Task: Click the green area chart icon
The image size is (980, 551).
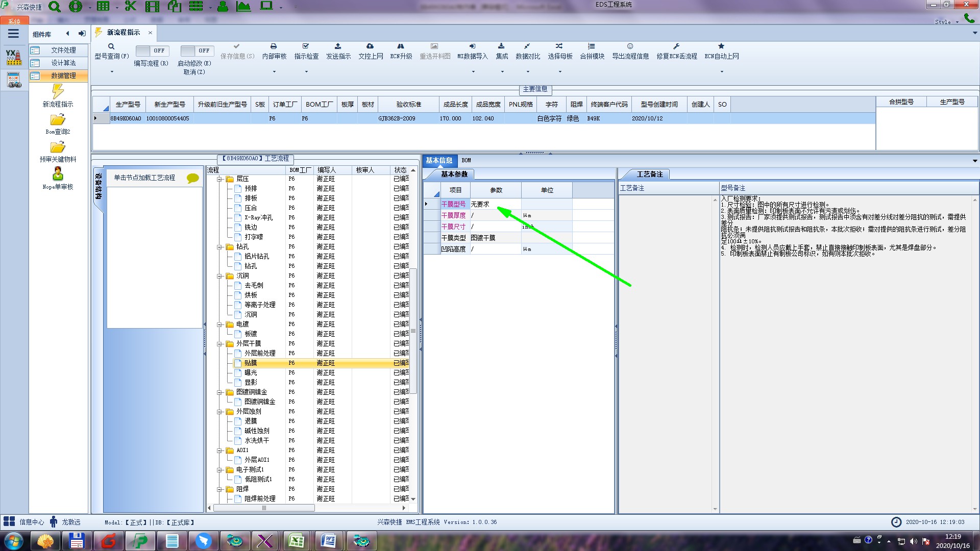Action: pyautogui.click(x=243, y=6)
